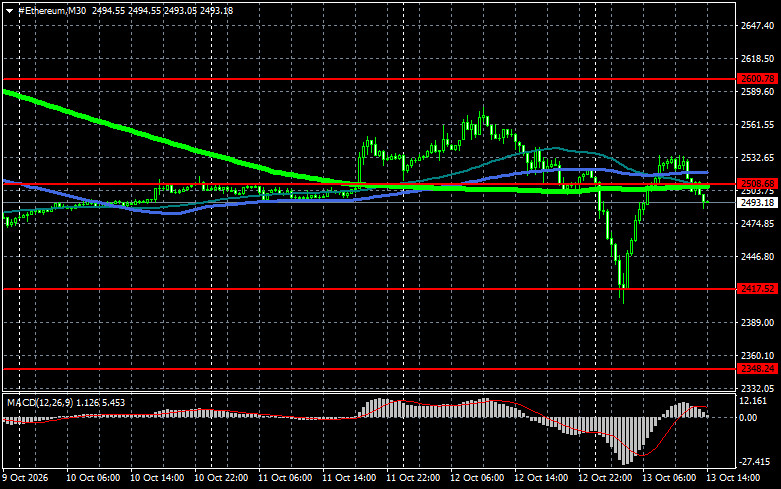Screen dimensions: 781x489
Task: Select the #Ethereum,M30 chart title
Action: [x=52, y=10]
